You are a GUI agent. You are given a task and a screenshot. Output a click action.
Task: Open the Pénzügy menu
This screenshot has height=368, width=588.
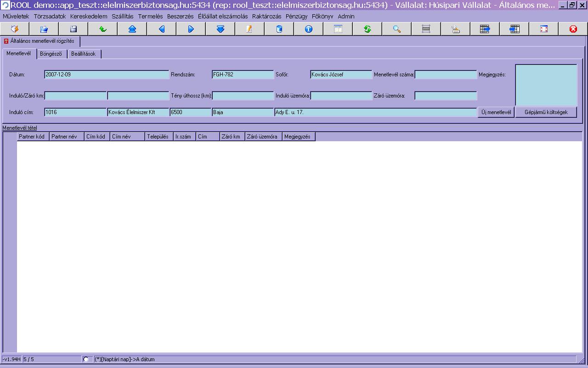tap(296, 16)
